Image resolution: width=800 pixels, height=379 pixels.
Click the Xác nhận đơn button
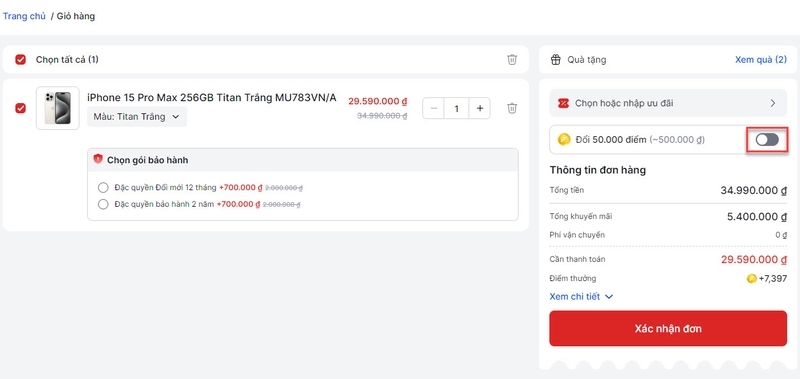pyautogui.click(x=668, y=329)
